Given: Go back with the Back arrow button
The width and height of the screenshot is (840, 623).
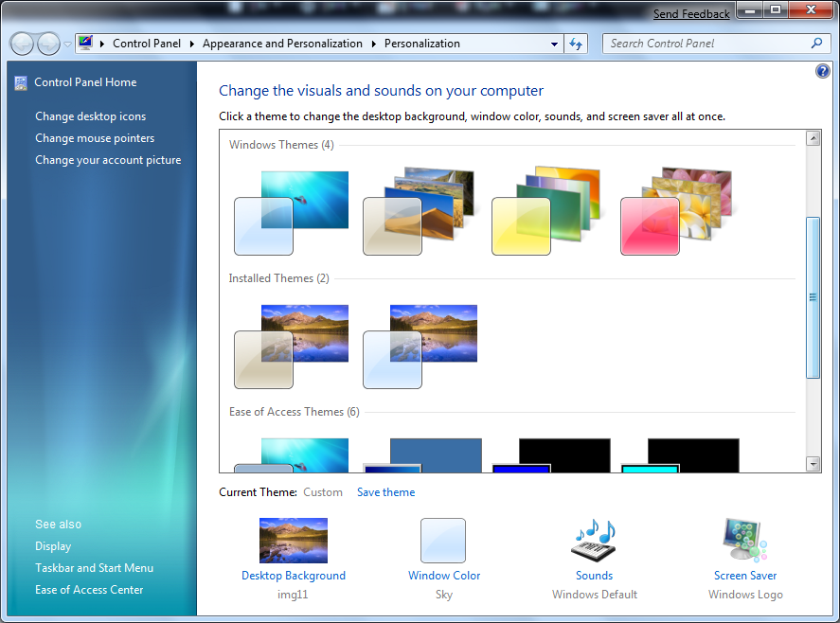Looking at the screenshot, I should click(x=23, y=44).
